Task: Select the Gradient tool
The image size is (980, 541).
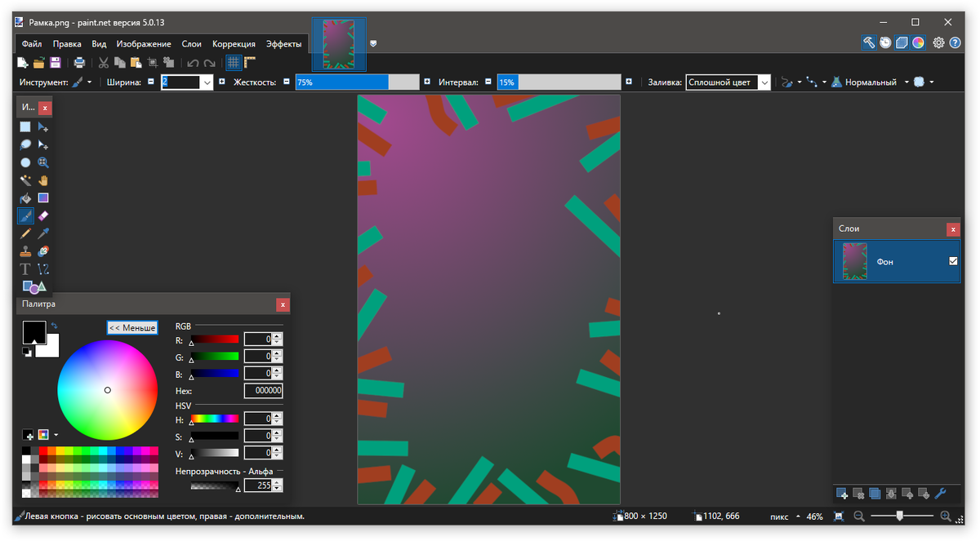Action: point(43,198)
